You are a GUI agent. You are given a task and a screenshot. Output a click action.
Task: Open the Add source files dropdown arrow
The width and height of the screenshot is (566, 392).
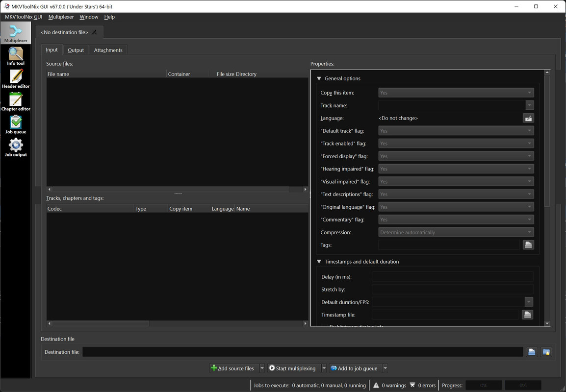tap(262, 368)
